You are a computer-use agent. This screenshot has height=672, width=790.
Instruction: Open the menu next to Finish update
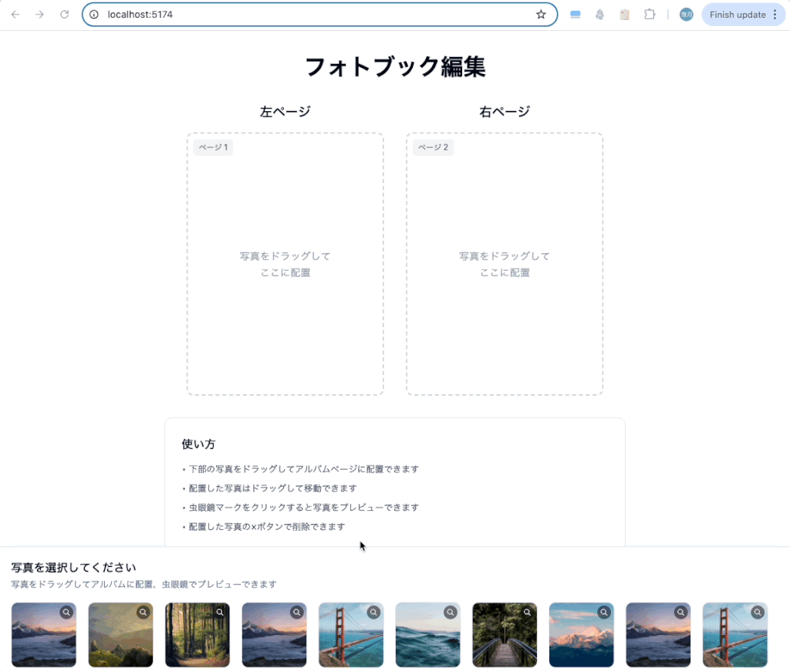click(775, 14)
